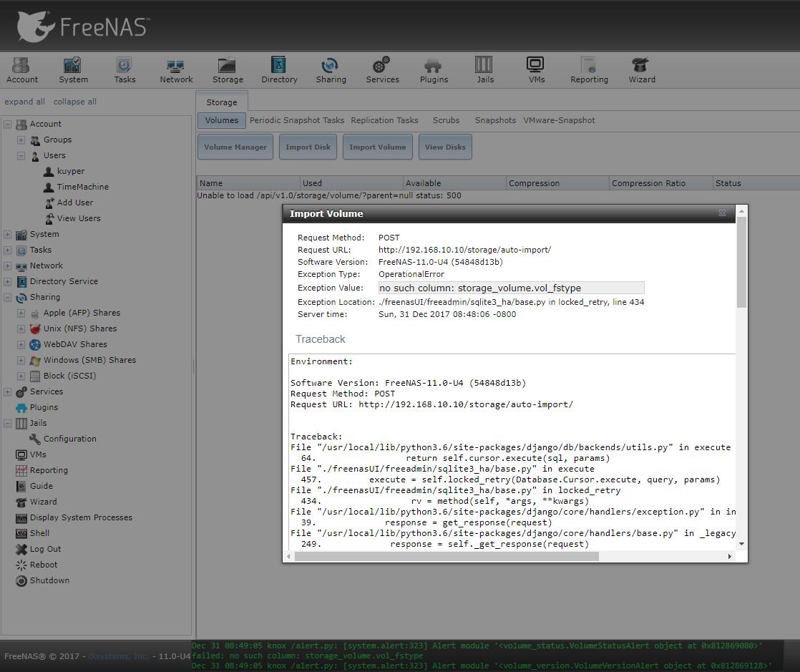800x672 pixels.
Task: Open the Jails toolbar icon
Action: (x=484, y=70)
